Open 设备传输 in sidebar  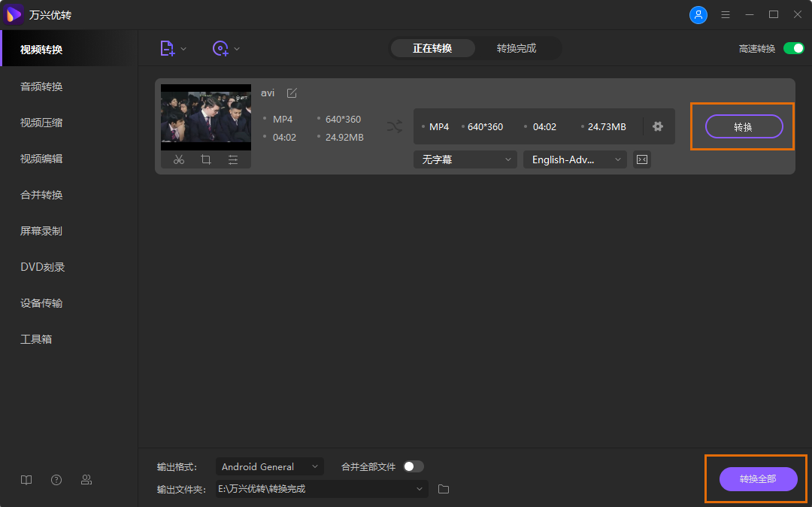(41, 303)
